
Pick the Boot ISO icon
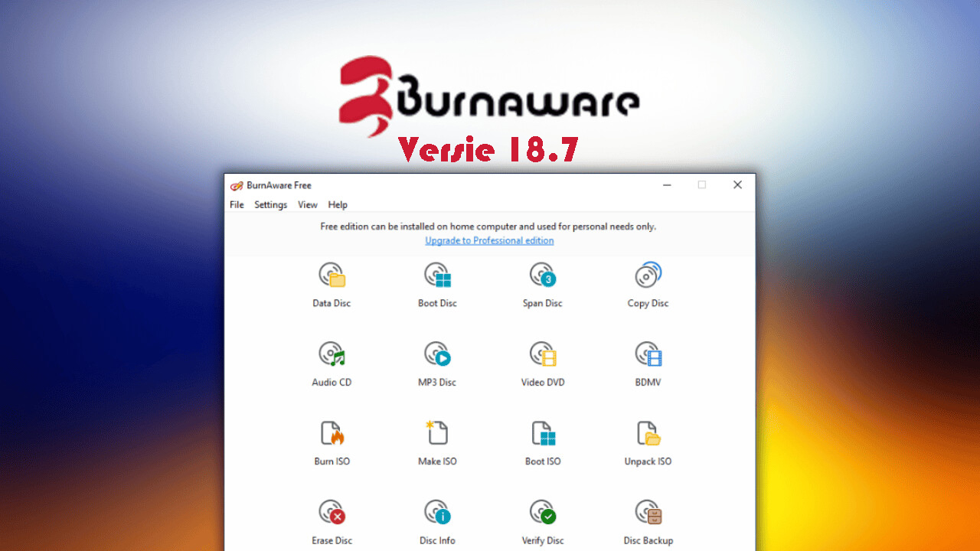pyautogui.click(x=543, y=433)
